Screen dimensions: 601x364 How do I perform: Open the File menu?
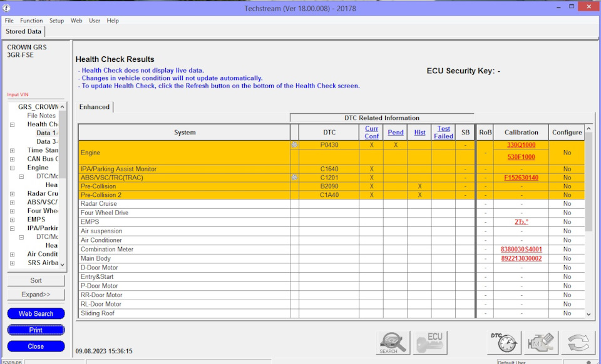pyautogui.click(x=9, y=21)
